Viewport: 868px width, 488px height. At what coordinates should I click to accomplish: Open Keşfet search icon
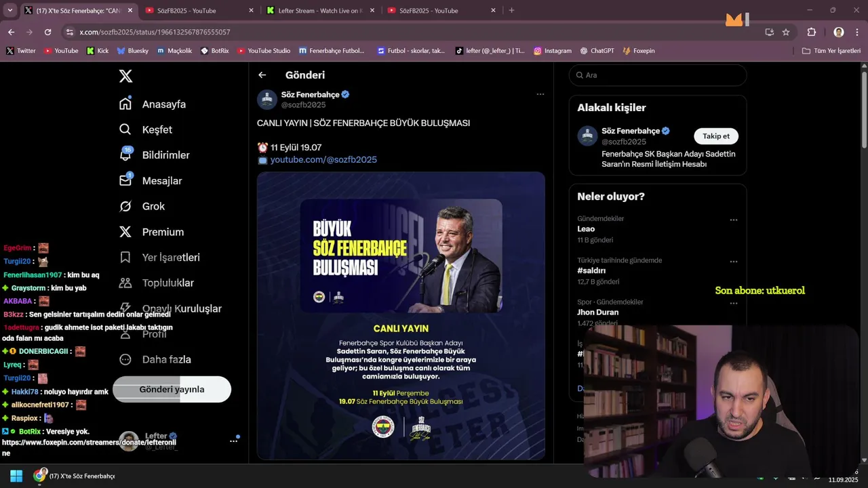coord(125,129)
